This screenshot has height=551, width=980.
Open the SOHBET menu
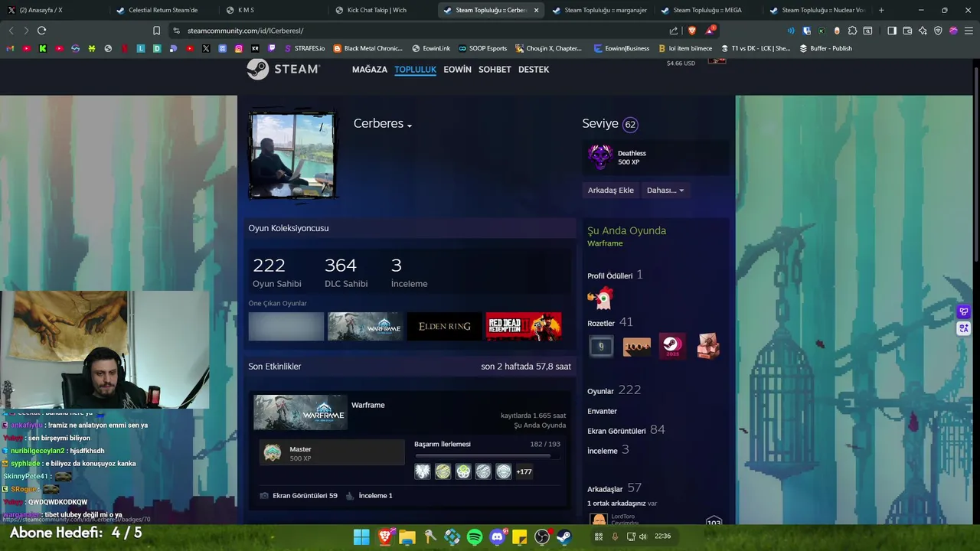[x=495, y=70]
